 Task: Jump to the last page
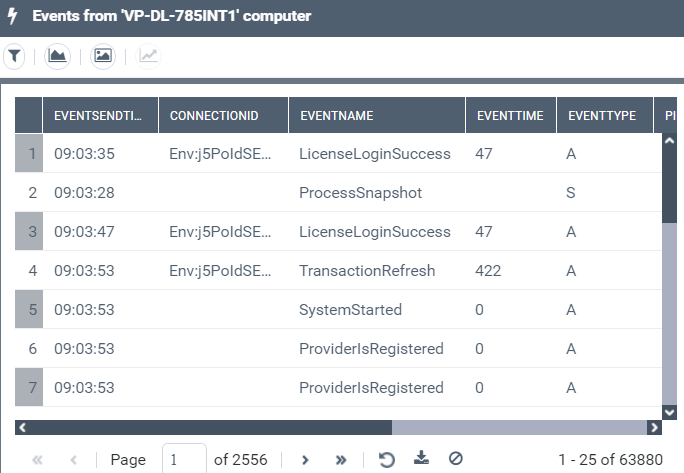pyautogui.click(x=340, y=460)
